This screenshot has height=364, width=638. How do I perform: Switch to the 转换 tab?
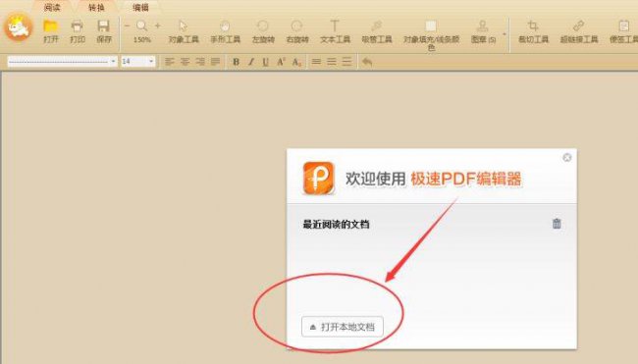coord(96,7)
